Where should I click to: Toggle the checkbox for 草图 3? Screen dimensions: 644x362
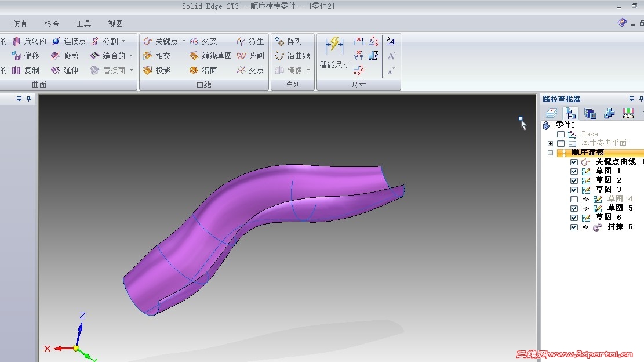[574, 190]
